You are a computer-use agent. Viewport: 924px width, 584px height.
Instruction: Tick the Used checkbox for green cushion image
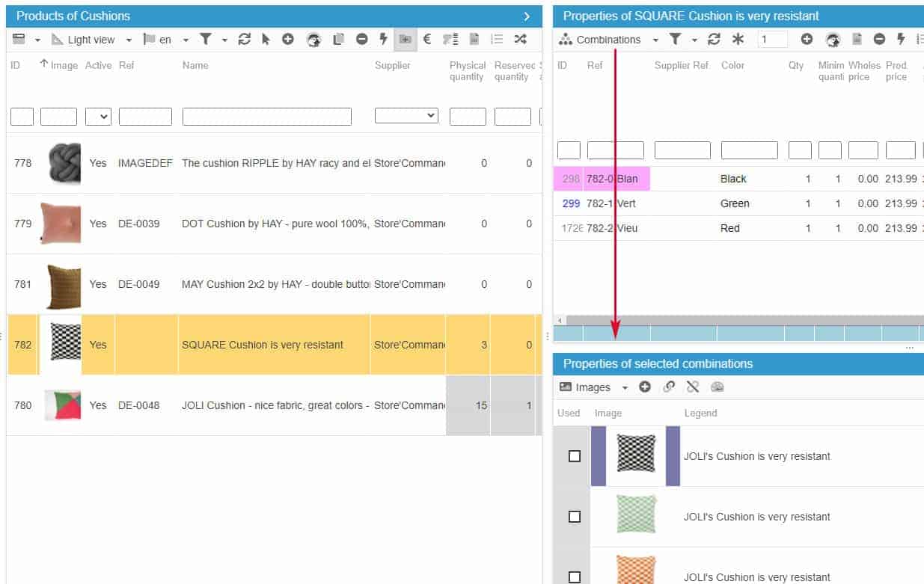575,517
